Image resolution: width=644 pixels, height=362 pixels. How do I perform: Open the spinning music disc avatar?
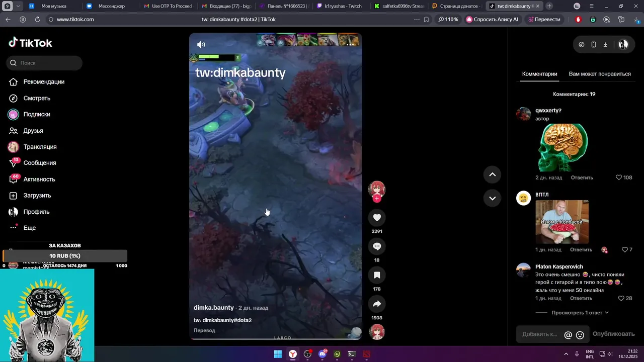pos(377,332)
